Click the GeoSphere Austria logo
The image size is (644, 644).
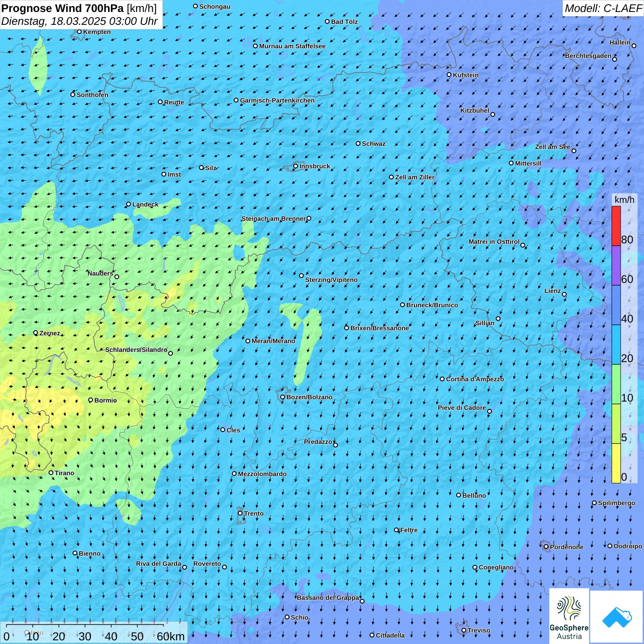569,615
